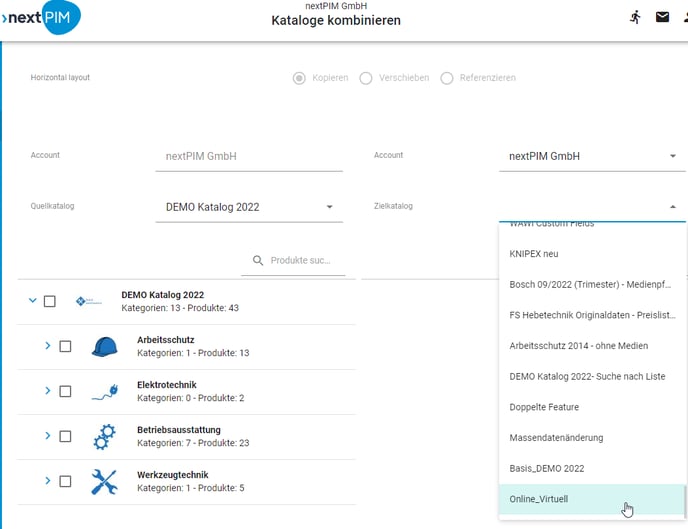Check the Werkzeugtechnik checkbox
Screen dimensions: 688x529
65,481
